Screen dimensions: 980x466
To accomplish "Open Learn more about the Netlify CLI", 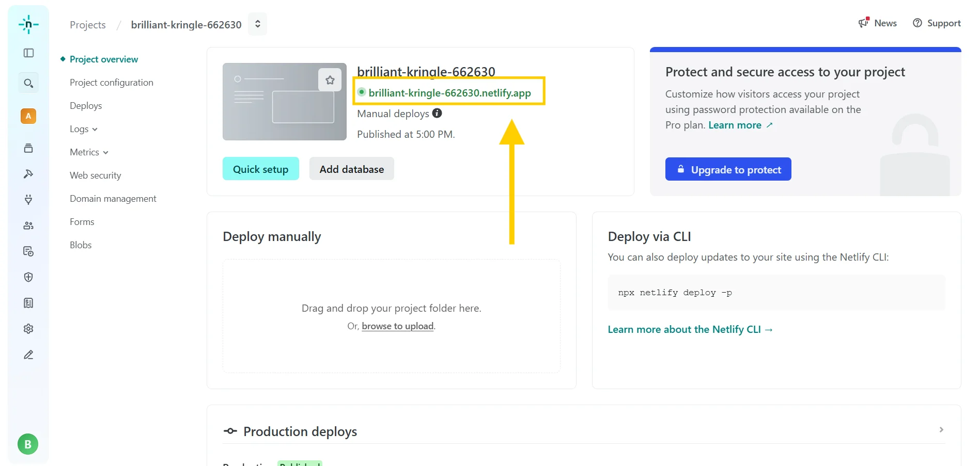I will pos(690,329).
